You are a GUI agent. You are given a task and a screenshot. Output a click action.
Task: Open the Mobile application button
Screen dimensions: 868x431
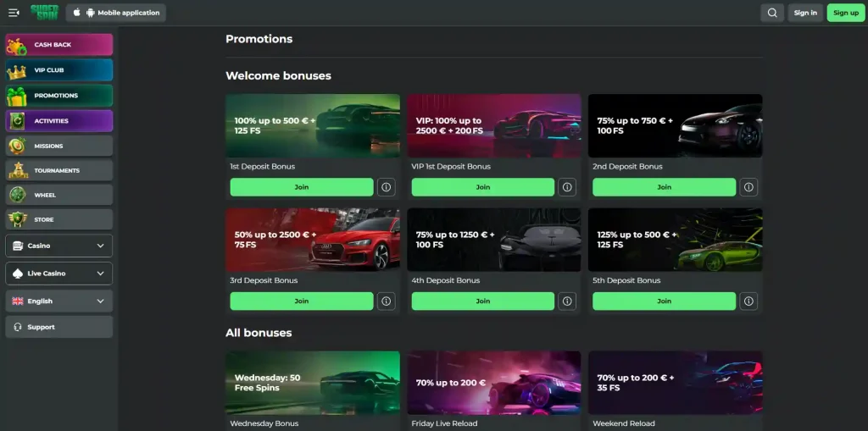(x=115, y=13)
